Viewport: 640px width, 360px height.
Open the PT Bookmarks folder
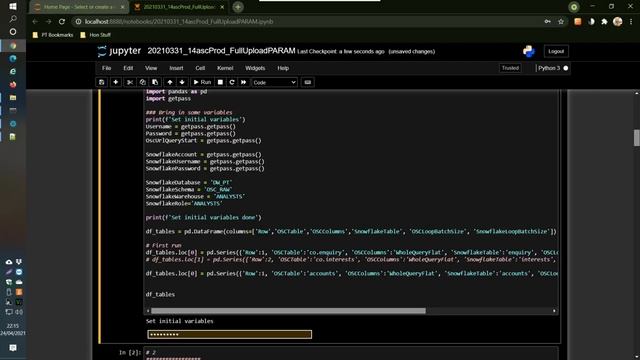tap(53, 35)
